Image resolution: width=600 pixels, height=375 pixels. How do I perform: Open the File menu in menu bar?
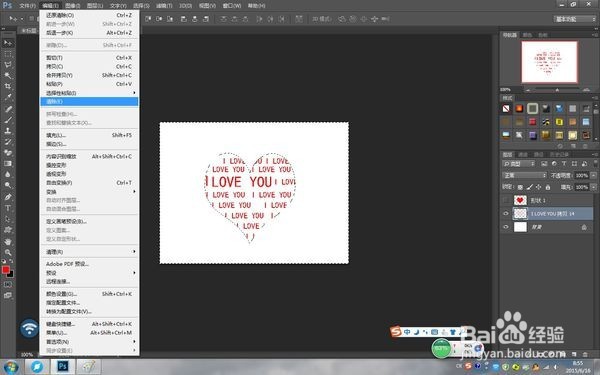pos(27,5)
